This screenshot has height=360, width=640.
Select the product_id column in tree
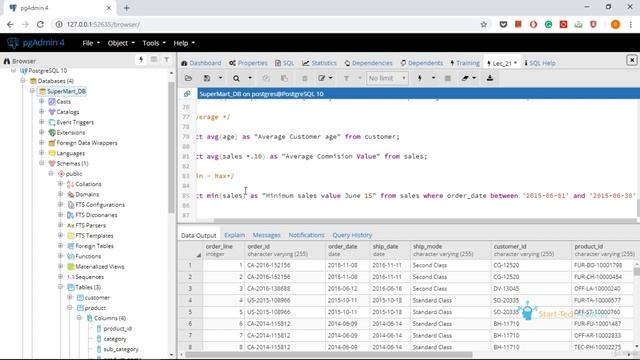[x=118, y=329]
